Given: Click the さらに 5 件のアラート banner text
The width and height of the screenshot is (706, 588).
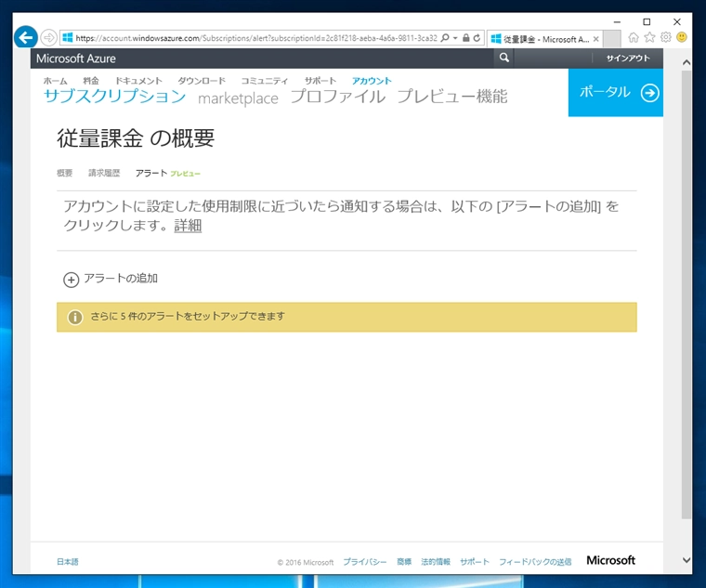Looking at the screenshot, I should (188, 316).
